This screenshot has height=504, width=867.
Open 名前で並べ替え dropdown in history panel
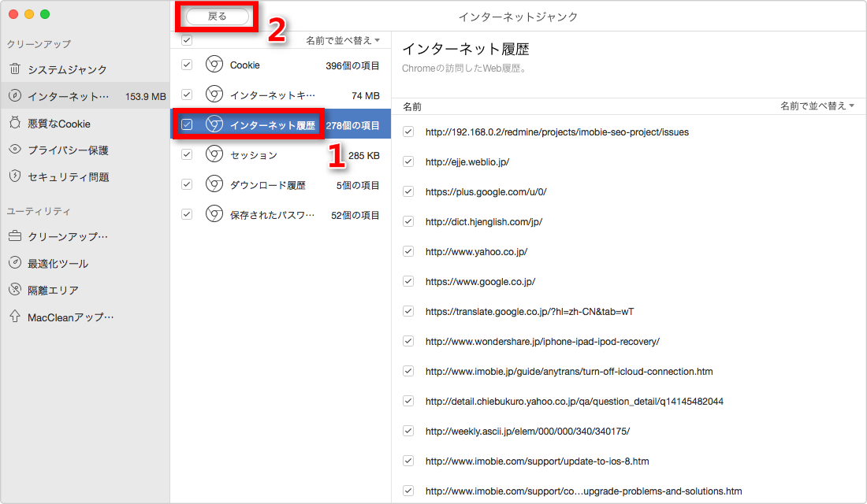click(817, 106)
